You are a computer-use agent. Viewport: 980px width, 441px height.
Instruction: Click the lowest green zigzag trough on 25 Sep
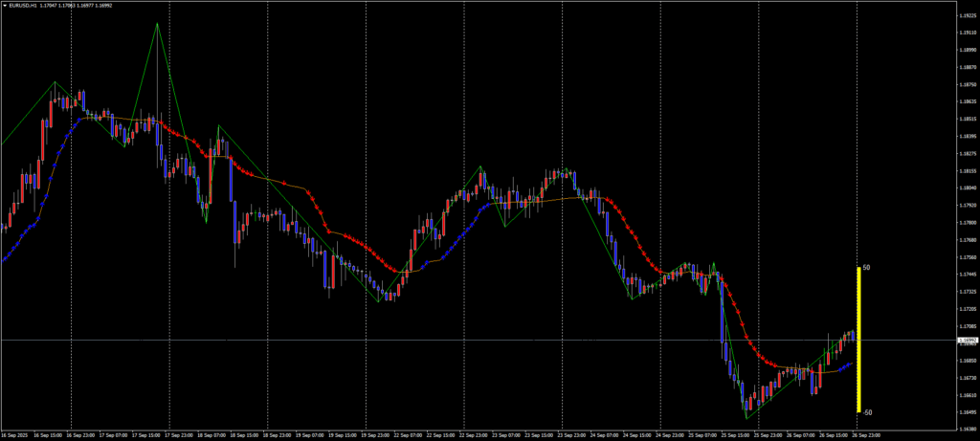747,418
